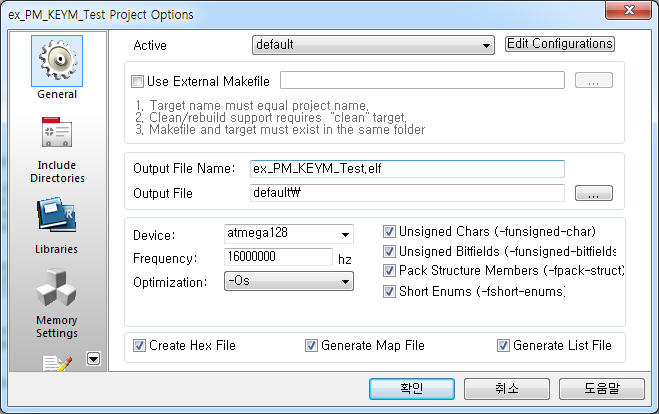This screenshot has width=659, height=414.
Task: Click the Frequency input field
Action: (x=278, y=257)
